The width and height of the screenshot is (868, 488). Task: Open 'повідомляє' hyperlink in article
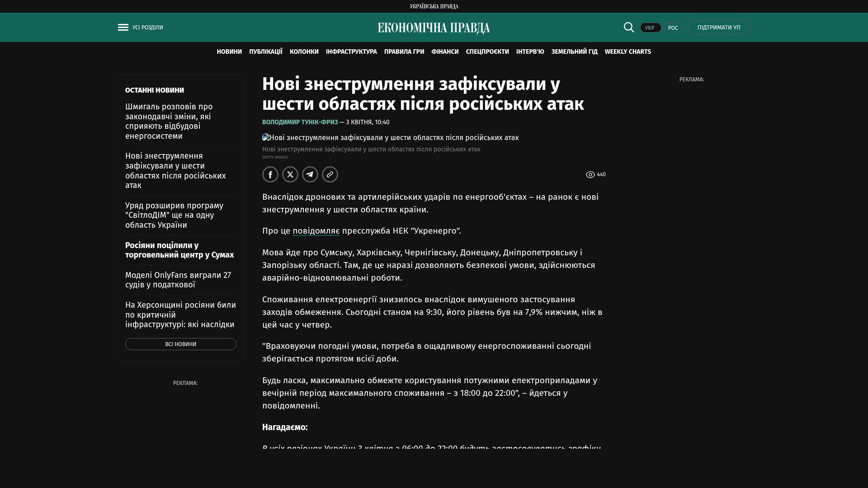[316, 231]
